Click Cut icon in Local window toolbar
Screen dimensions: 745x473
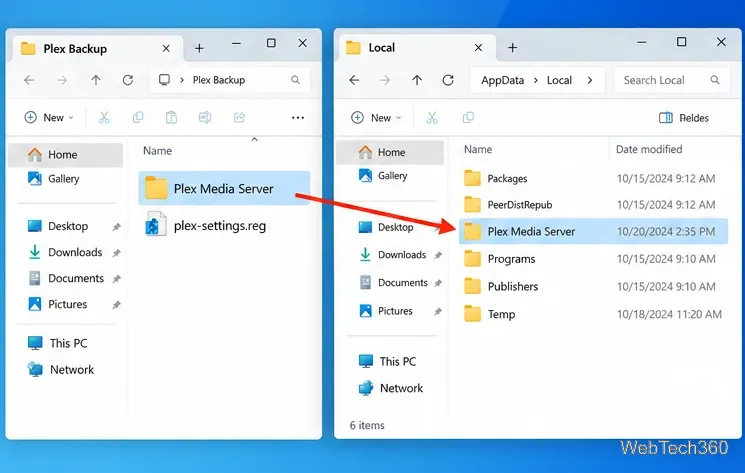click(x=432, y=118)
